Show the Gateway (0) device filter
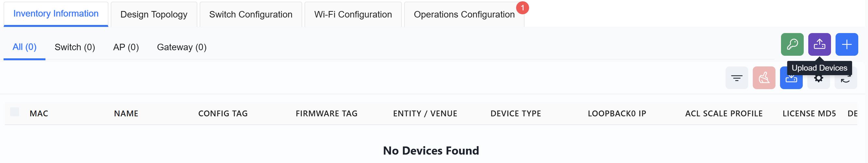The height and width of the screenshot is (163, 868). 182,47
